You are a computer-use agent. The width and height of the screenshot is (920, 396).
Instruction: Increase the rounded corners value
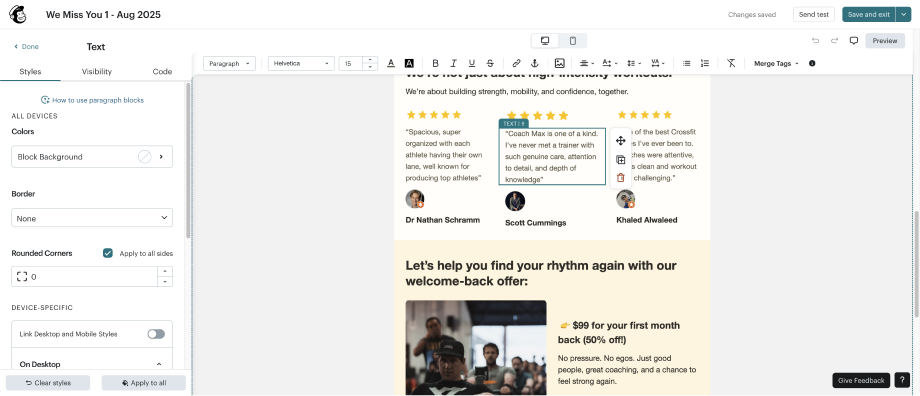165,272
